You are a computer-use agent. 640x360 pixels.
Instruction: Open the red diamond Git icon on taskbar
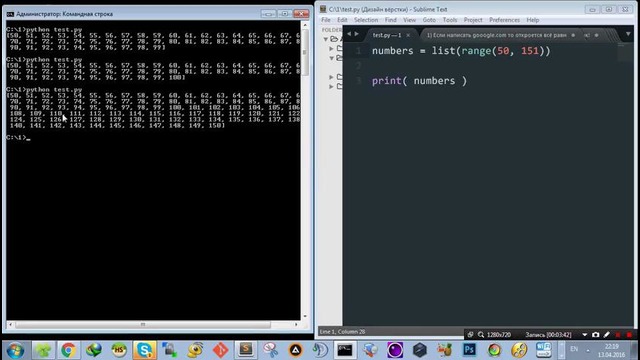pyautogui.click(x=220, y=350)
